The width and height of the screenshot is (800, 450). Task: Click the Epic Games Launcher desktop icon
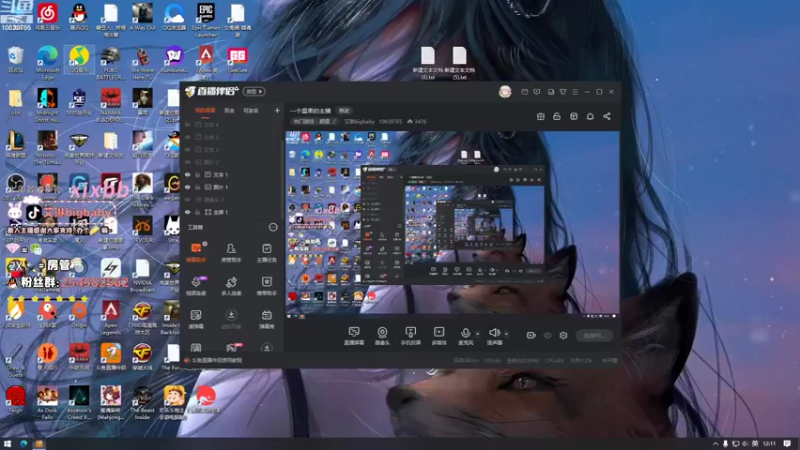pyautogui.click(x=206, y=19)
